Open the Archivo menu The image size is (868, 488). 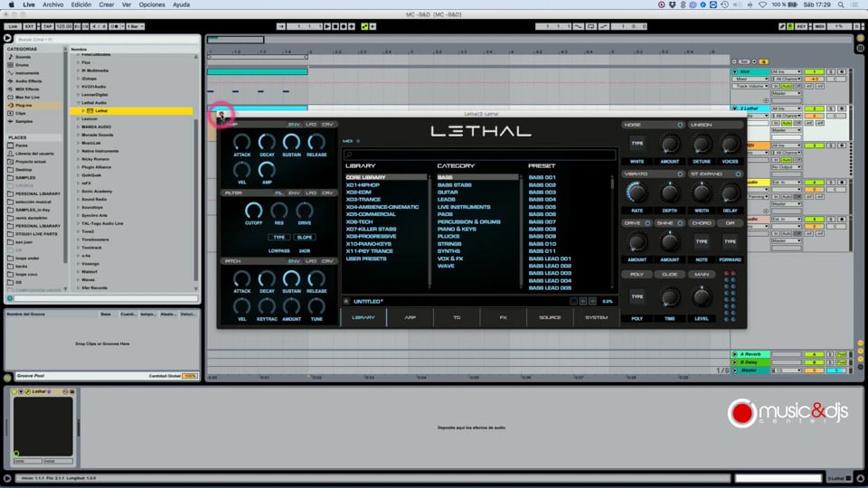[53, 5]
